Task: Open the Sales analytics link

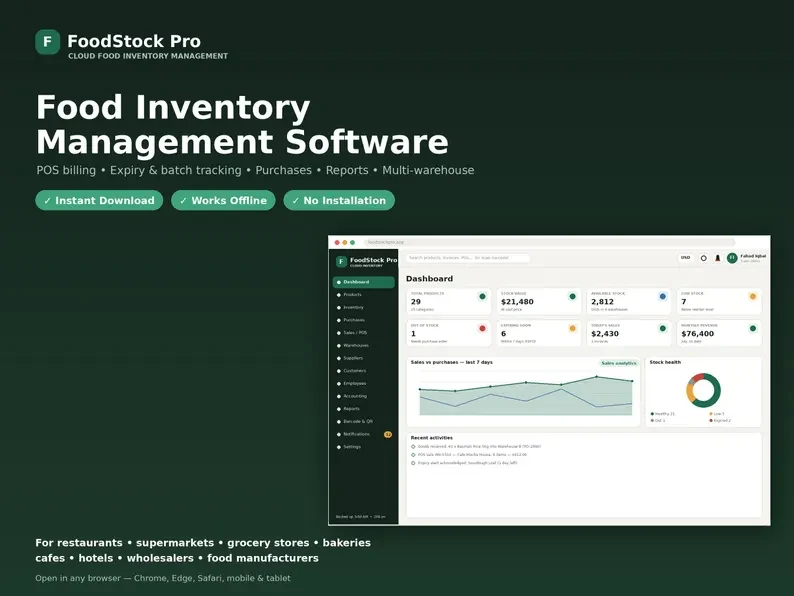Action: [x=619, y=363]
